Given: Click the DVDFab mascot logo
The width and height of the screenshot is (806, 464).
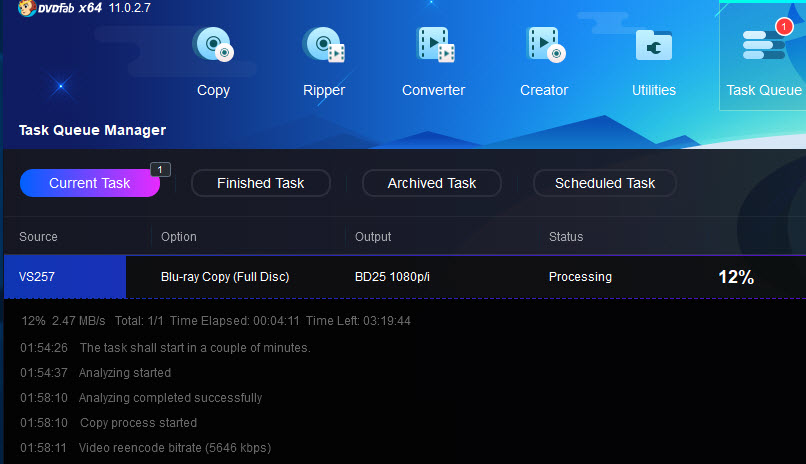Looking at the screenshot, I should coord(27,8).
